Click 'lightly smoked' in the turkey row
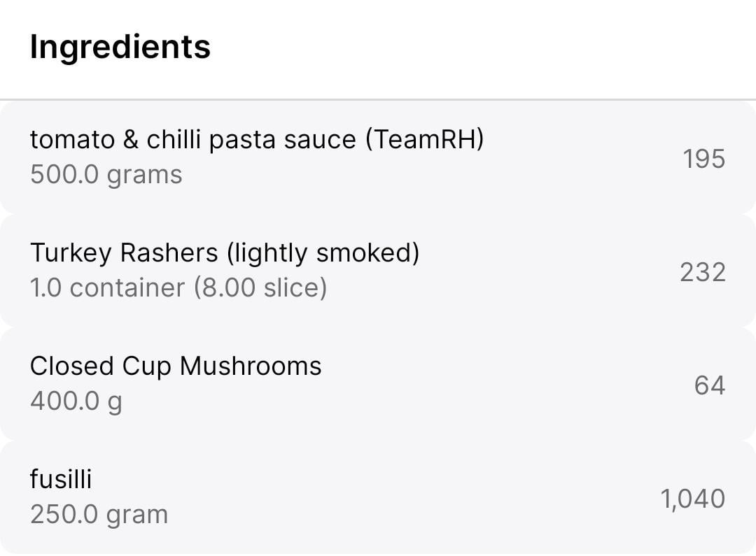Image resolution: width=756 pixels, height=556 pixels. (x=323, y=253)
